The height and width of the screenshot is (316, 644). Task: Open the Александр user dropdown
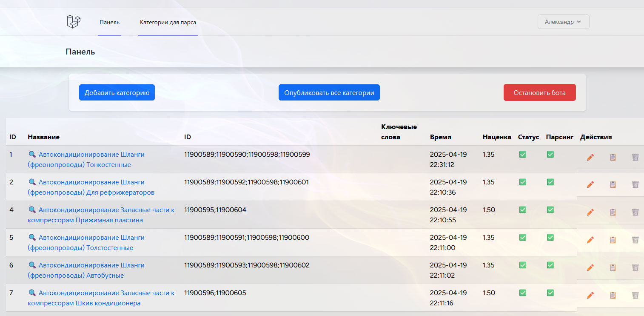click(563, 22)
